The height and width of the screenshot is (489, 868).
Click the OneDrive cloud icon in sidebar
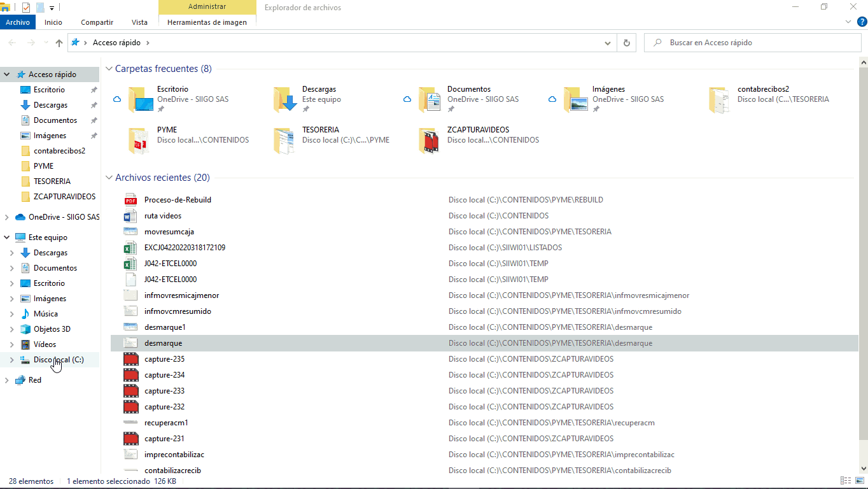(x=20, y=217)
